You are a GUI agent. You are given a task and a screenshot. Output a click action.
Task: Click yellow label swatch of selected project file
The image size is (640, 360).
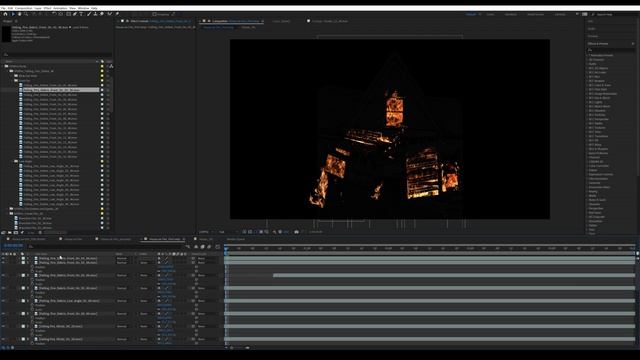(x=102, y=90)
